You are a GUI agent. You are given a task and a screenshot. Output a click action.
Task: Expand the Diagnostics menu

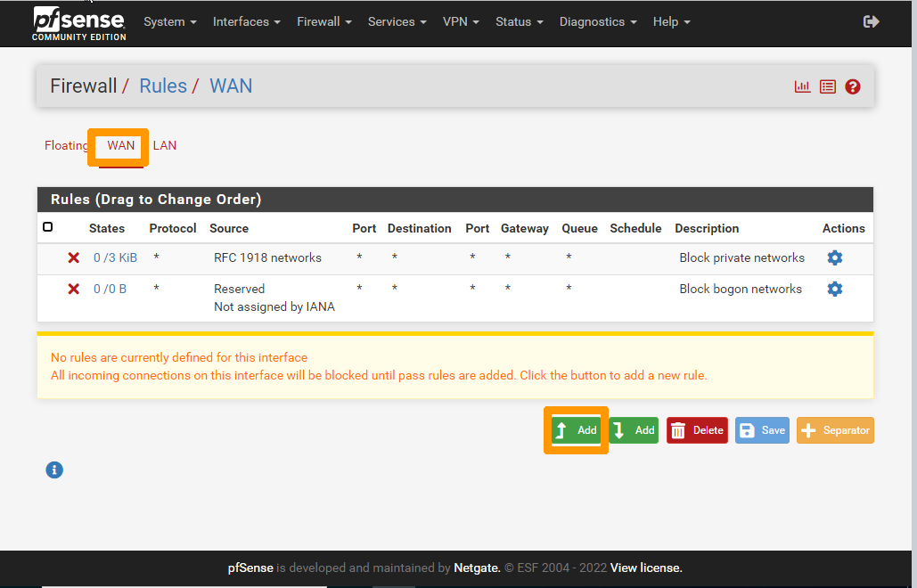pyautogui.click(x=597, y=21)
